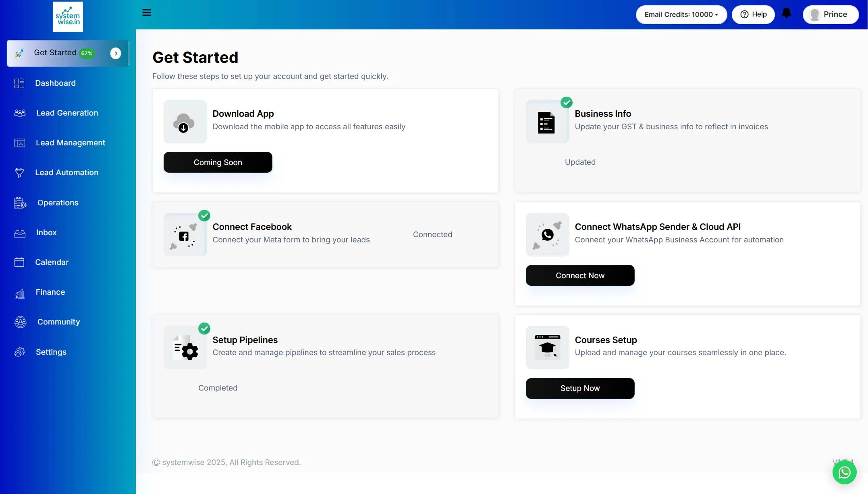Open the floating WhatsApp chat bubble
868x494 pixels.
(x=844, y=472)
